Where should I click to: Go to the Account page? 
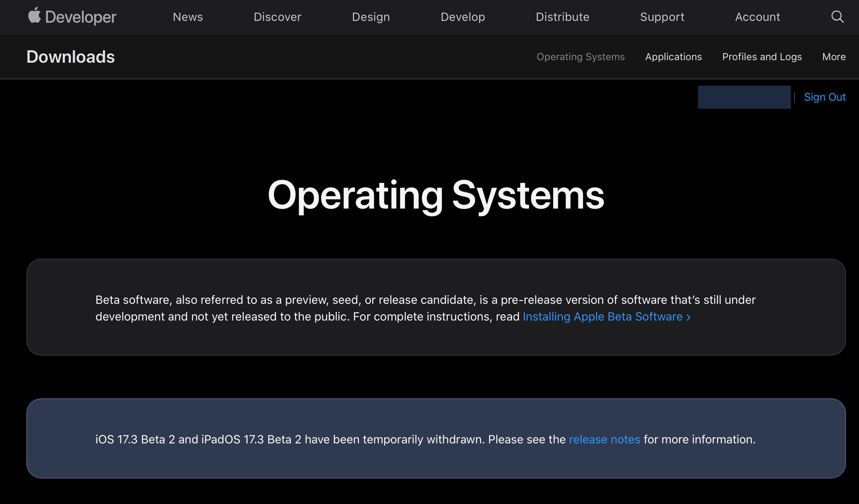757,17
